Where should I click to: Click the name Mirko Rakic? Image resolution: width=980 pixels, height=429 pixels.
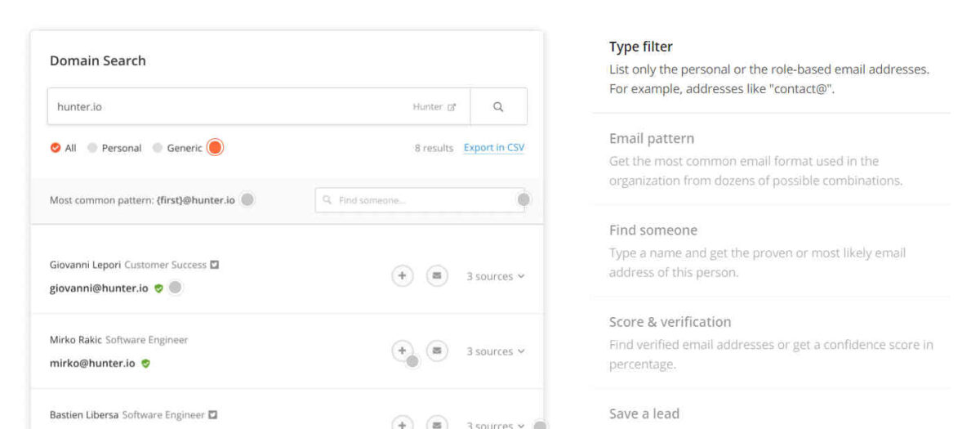click(76, 340)
